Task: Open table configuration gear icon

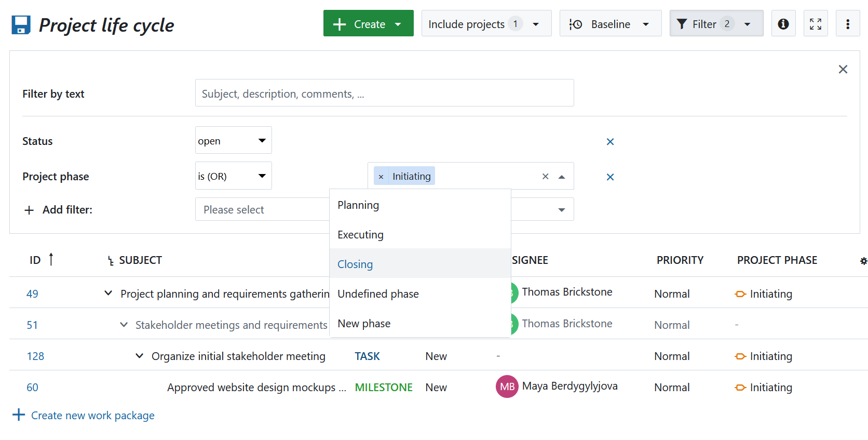Action: pos(863,261)
